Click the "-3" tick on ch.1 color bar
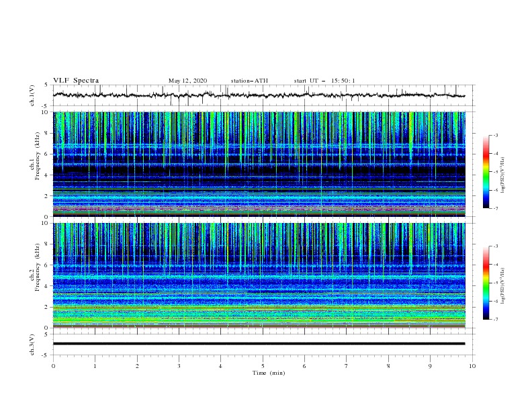 point(496,135)
